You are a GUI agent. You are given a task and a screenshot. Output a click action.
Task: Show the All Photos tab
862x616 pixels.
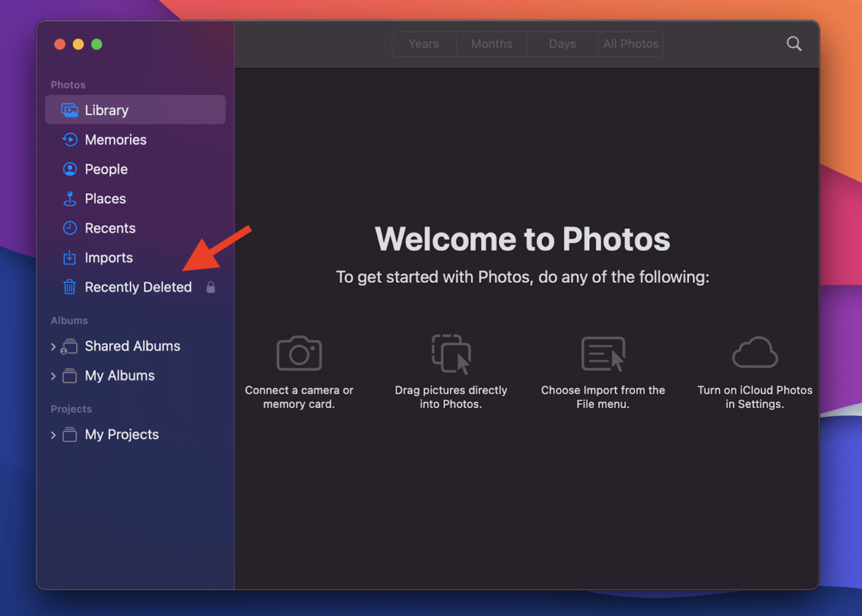coord(631,44)
